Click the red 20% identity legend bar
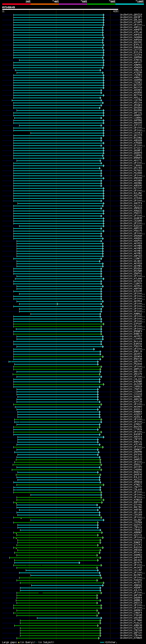 coord(16,4)
